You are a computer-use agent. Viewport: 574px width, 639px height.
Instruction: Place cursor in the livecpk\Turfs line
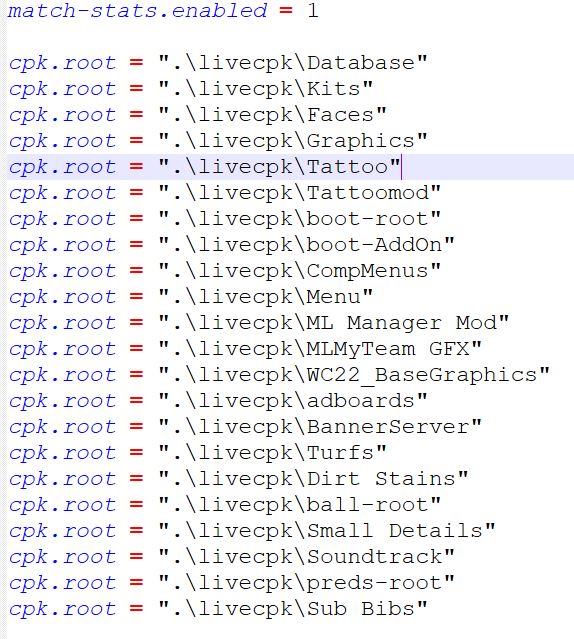[198, 454]
